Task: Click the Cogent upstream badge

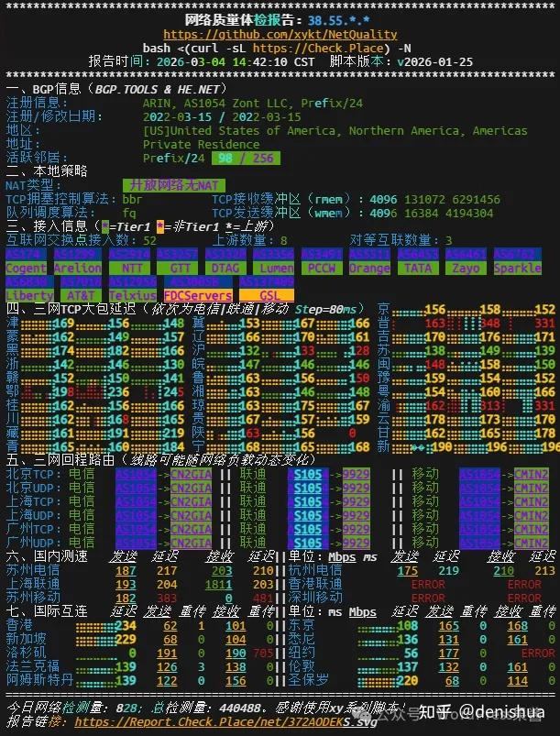Action: tap(27, 268)
